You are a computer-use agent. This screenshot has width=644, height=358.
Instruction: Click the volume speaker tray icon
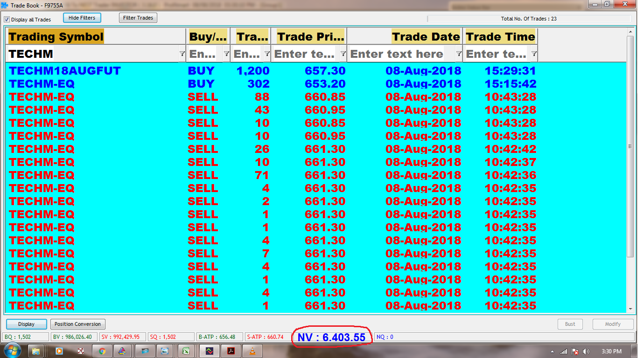[x=586, y=351]
